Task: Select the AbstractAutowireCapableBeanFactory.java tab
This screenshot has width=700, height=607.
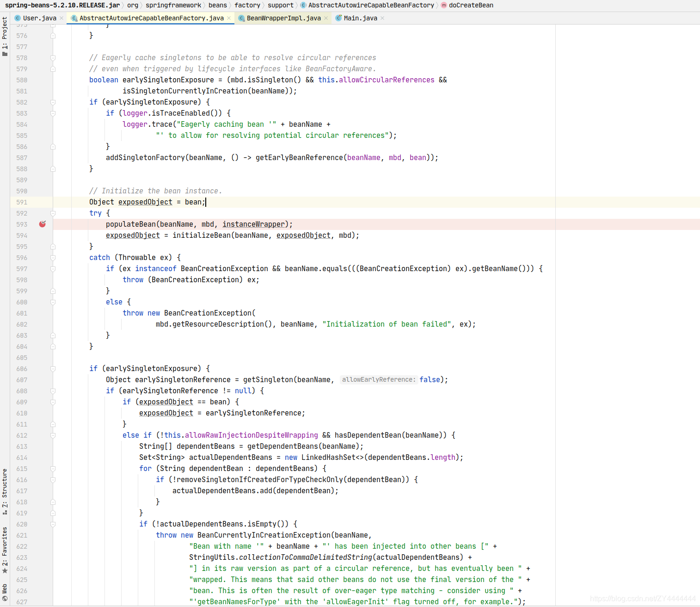Action: tap(151, 18)
